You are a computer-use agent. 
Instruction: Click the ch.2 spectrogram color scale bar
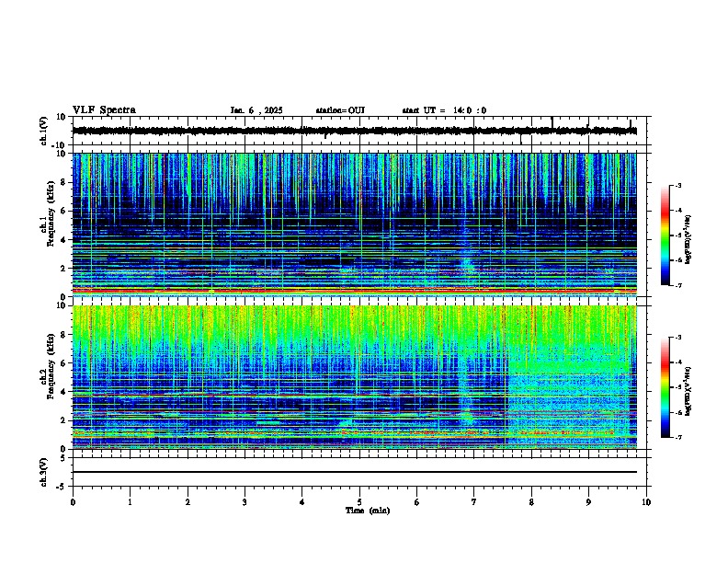665,387
